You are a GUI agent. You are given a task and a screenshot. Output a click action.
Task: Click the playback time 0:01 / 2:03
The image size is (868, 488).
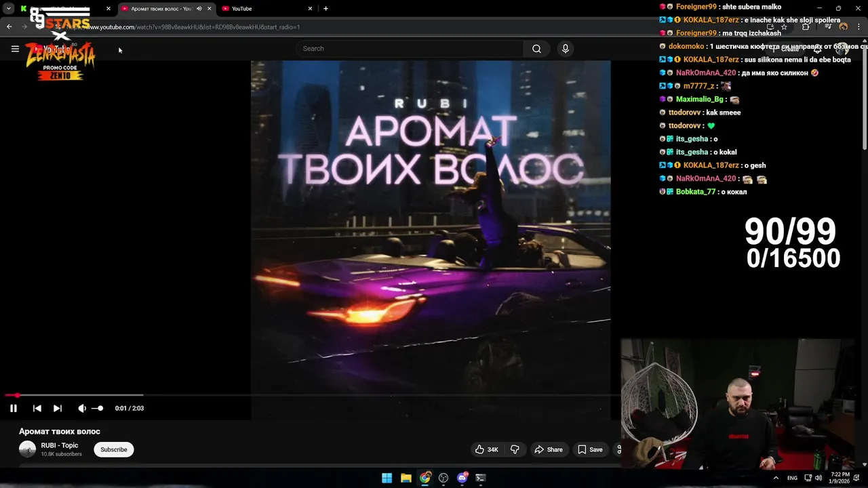(x=129, y=408)
